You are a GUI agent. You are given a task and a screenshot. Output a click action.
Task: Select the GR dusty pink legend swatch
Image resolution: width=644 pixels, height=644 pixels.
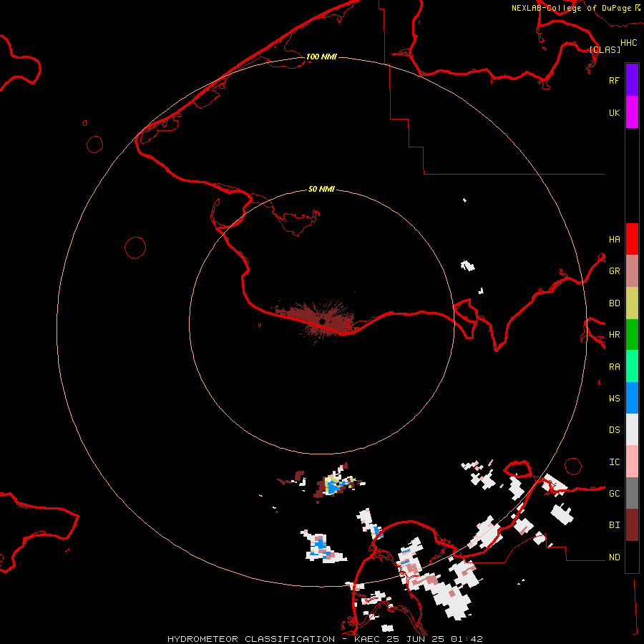pyautogui.click(x=632, y=271)
